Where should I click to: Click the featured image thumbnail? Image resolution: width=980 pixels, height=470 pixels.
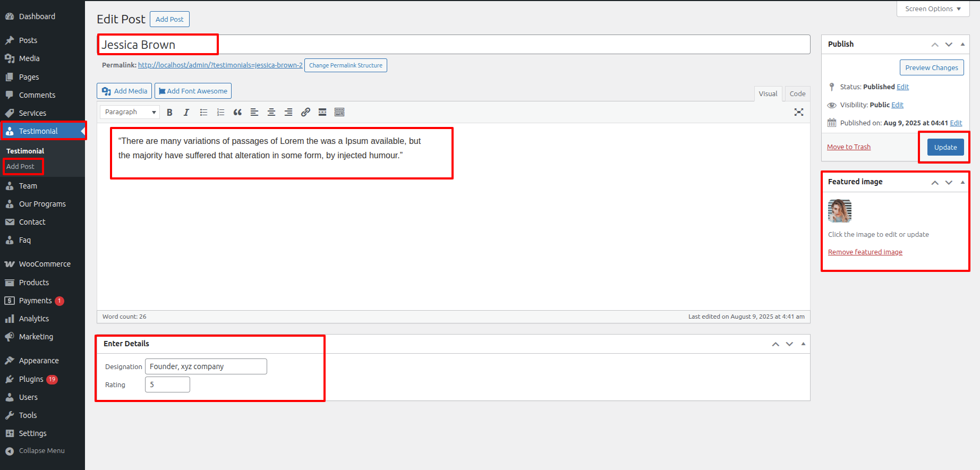coord(840,211)
